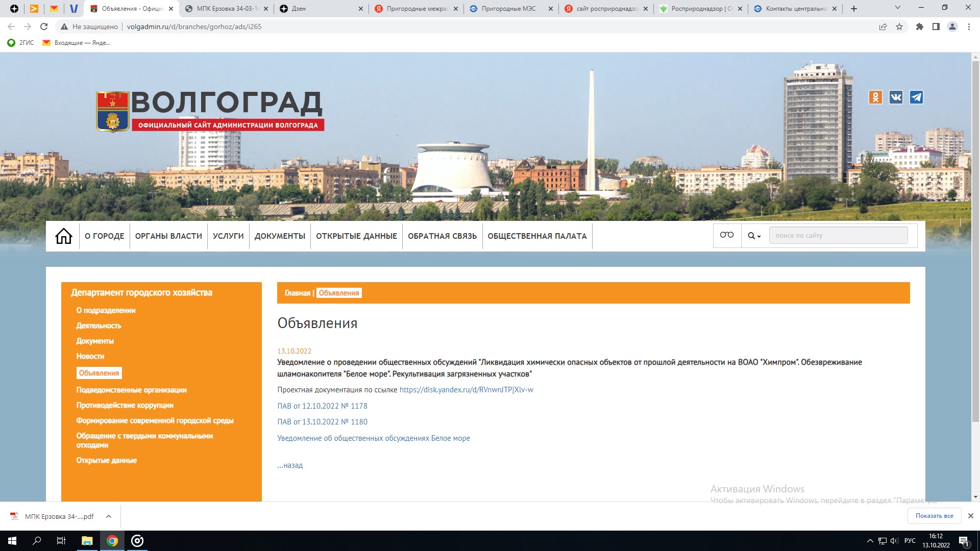Open the Odnoklassniki social icon
Image resolution: width=980 pixels, height=551 pixels.
click(x=875, y=97)
